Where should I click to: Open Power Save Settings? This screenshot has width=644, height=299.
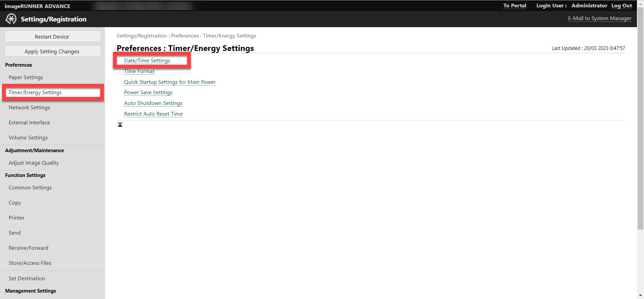pyautogui.click(x=148, y=93)
